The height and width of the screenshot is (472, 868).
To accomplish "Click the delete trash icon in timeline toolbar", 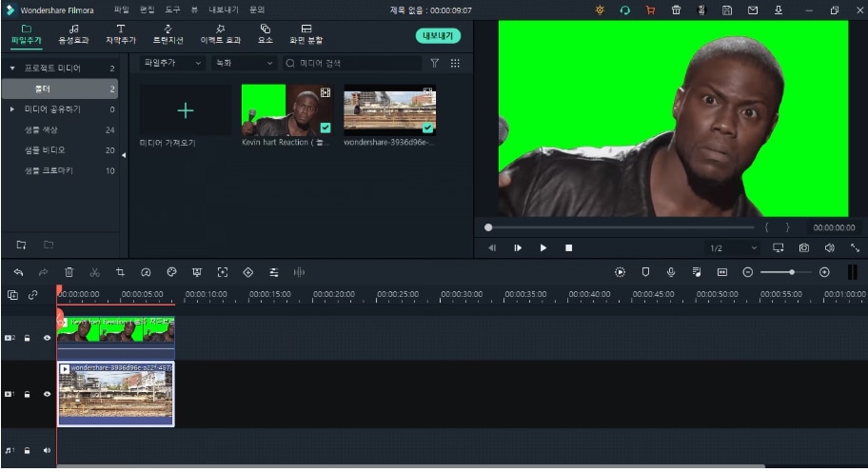I will [69, 272].
